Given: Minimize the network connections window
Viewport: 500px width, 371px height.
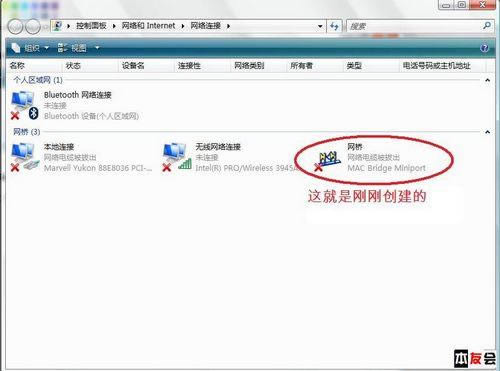Looking at the screenshot, I should pyautogui.click(x=446, y=5).
